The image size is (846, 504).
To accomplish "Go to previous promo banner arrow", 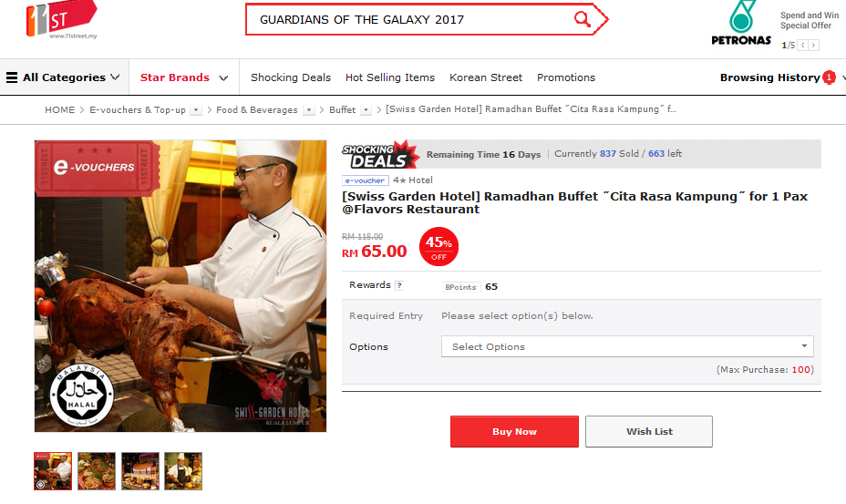I will (x=803, y=46).
